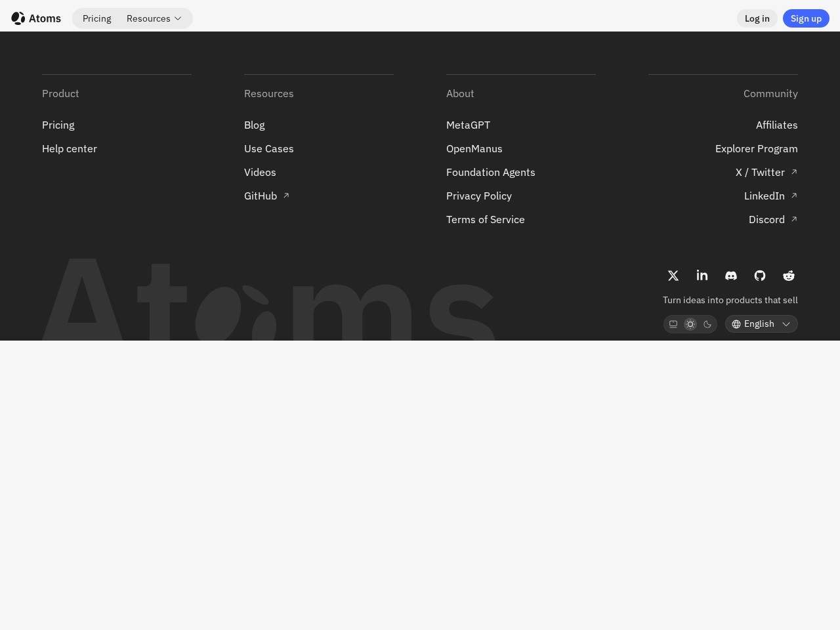Click the GitHub social icon
Screen dimensions: 840x630
[x=760, y=276]
